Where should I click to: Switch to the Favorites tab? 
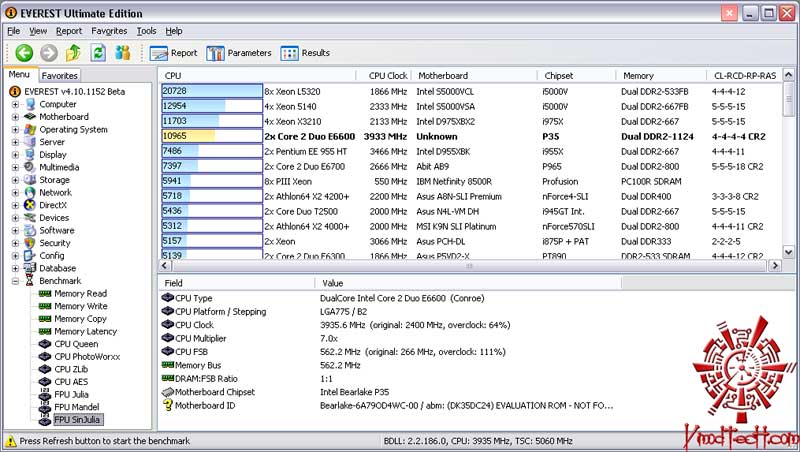click(x=59, y=76)
